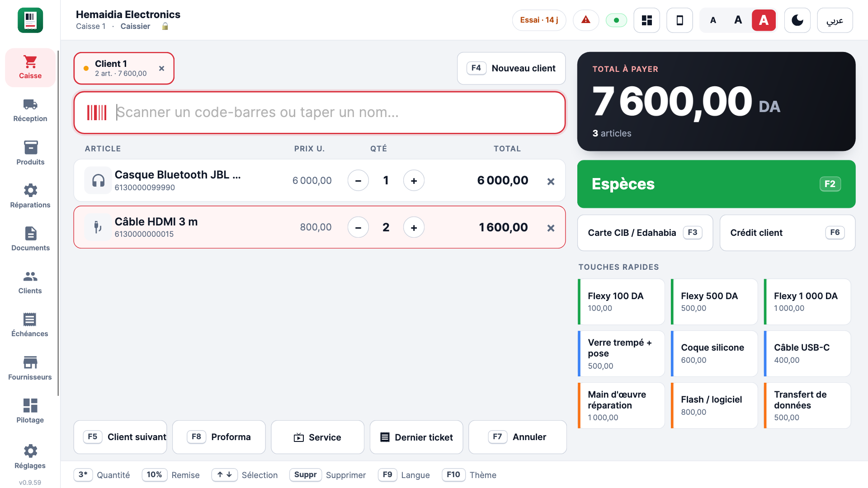This screenshot has width=868, height=488.
Task: Select medium font size A
Action: point(738,20)
